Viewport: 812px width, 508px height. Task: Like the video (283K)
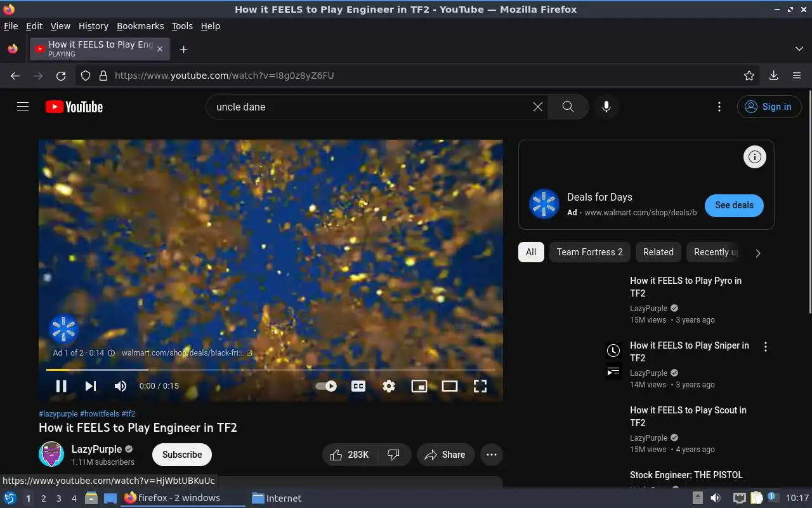350,455
